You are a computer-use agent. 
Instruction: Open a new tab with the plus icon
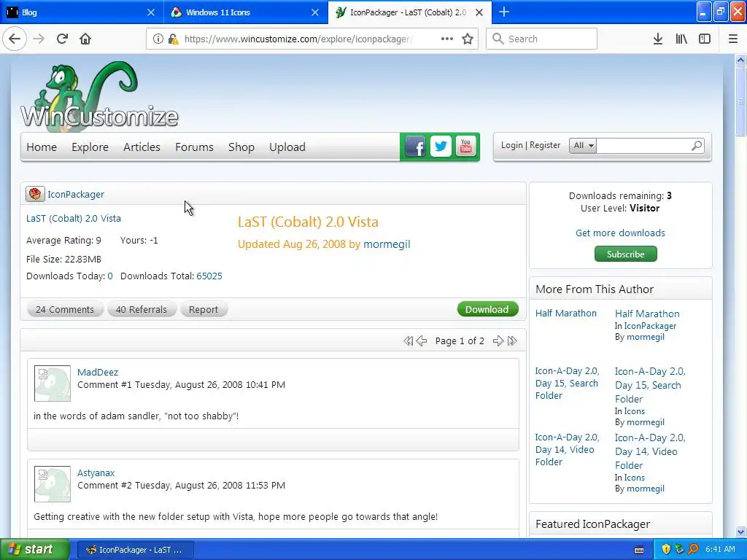[504, 12]
